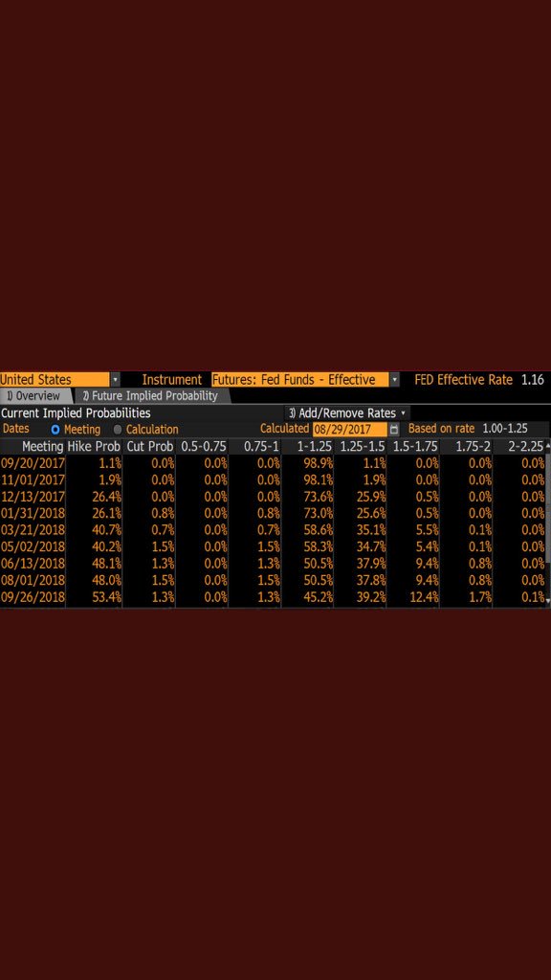Click the scroll down arrow of the table
The width and height of the screenshot is (551, 980).
[x=548, y=599]
